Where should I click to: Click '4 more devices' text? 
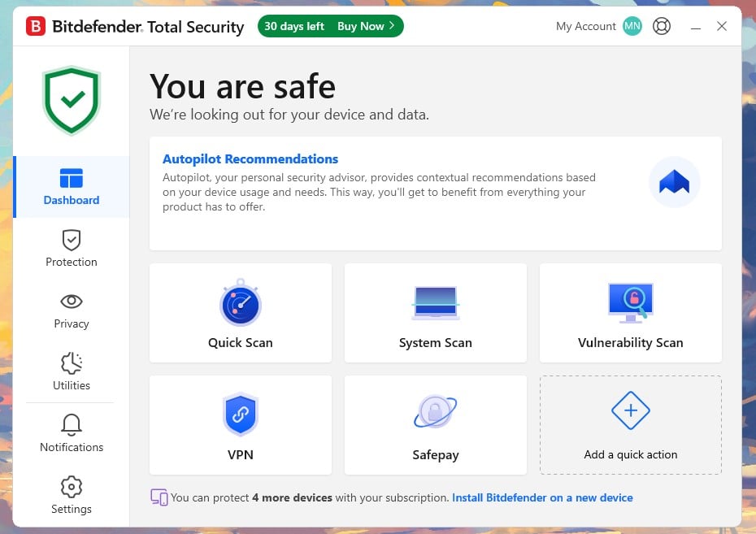click(x=292, y=498)
